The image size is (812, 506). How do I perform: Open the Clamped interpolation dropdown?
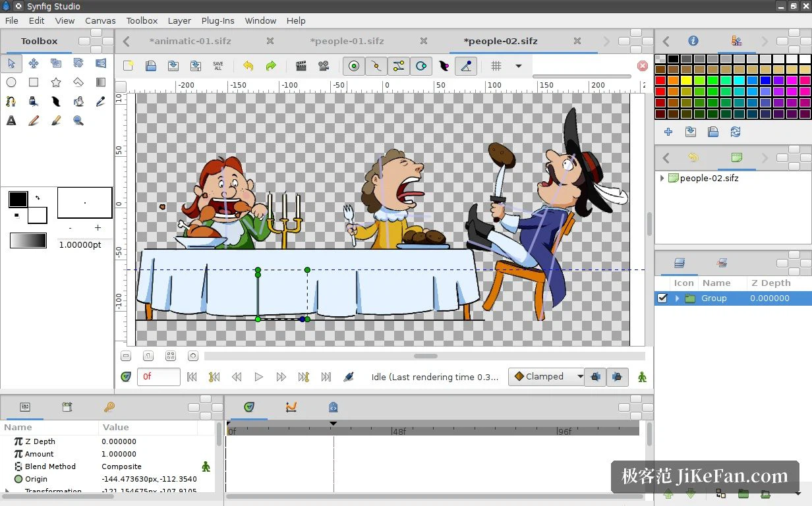[548, 377]
